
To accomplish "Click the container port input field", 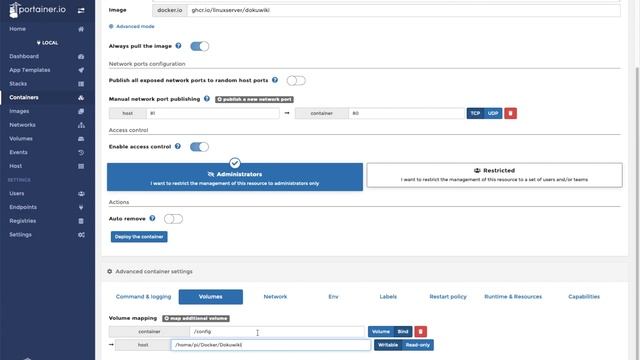I will tap(407, 113).
